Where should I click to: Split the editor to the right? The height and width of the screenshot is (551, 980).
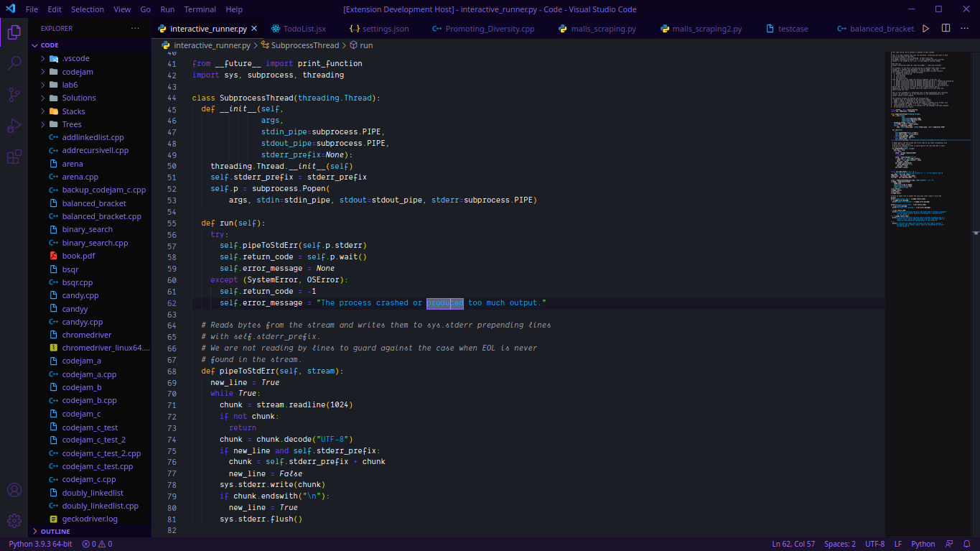(946, 29)
